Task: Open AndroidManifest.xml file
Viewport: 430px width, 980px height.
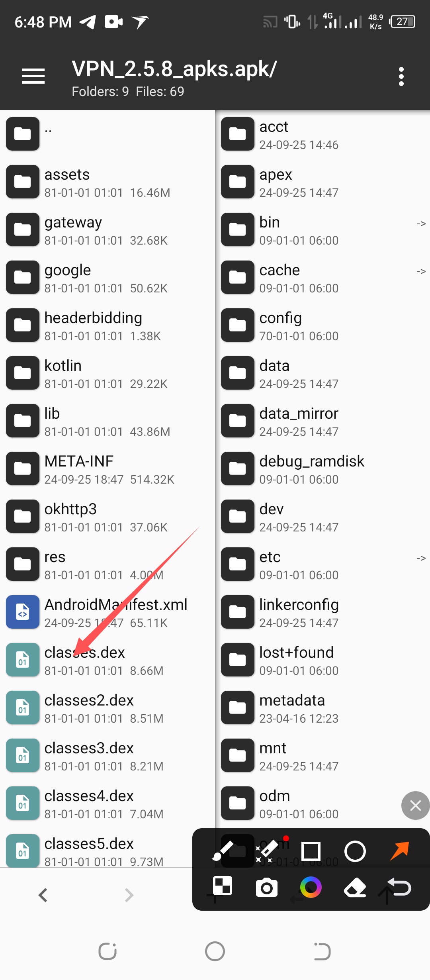Action: pos(107,612)
